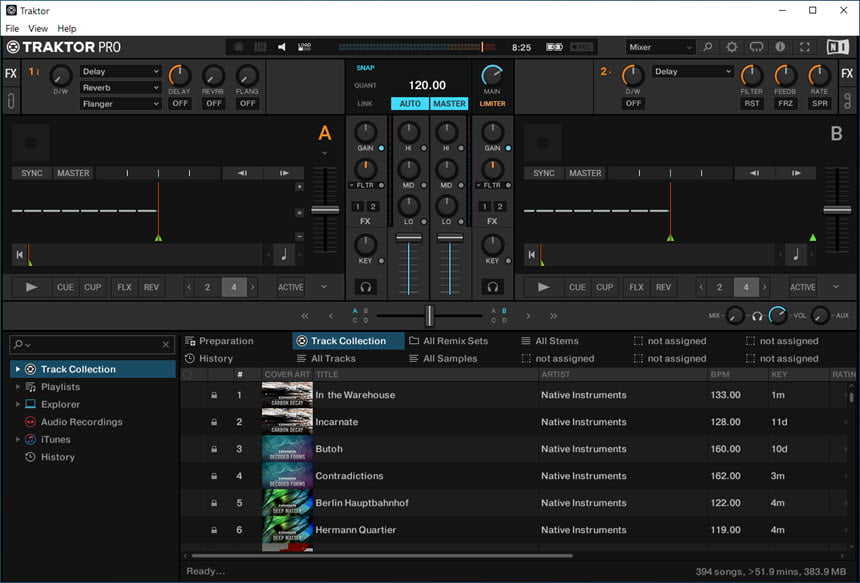Enable headphone cue for Deck B channel
860x583 pixels.
[x=493, y=287]
